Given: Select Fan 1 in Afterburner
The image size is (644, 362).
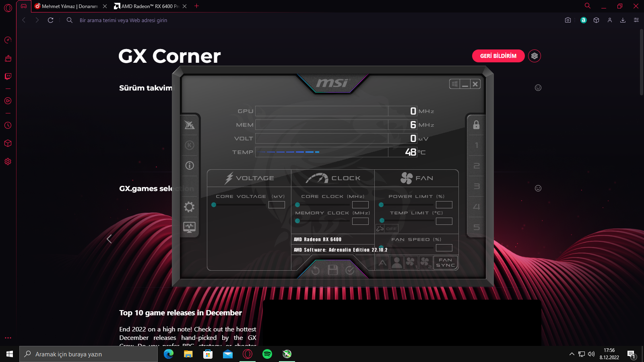Looking at the screenshot, I should coord(411,263).
